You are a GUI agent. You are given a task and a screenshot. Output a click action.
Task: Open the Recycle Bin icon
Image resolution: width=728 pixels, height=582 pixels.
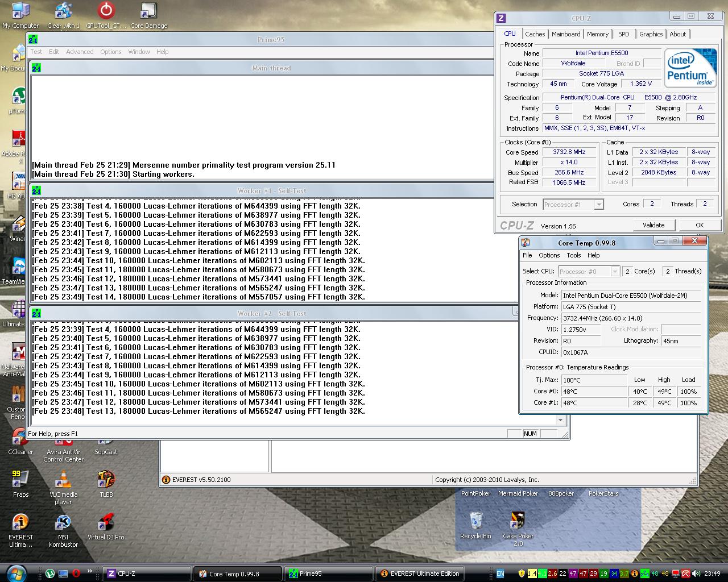pyautogui.click(x=475, y=521)
